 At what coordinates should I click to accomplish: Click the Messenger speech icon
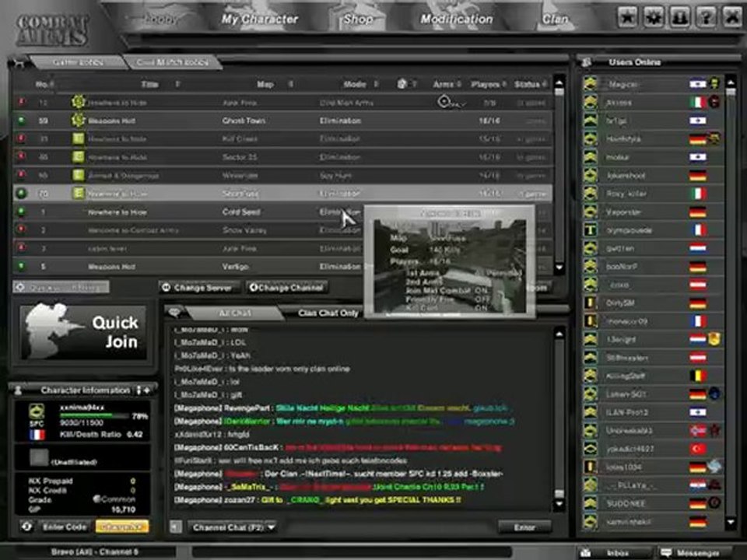tap(666, 552)
